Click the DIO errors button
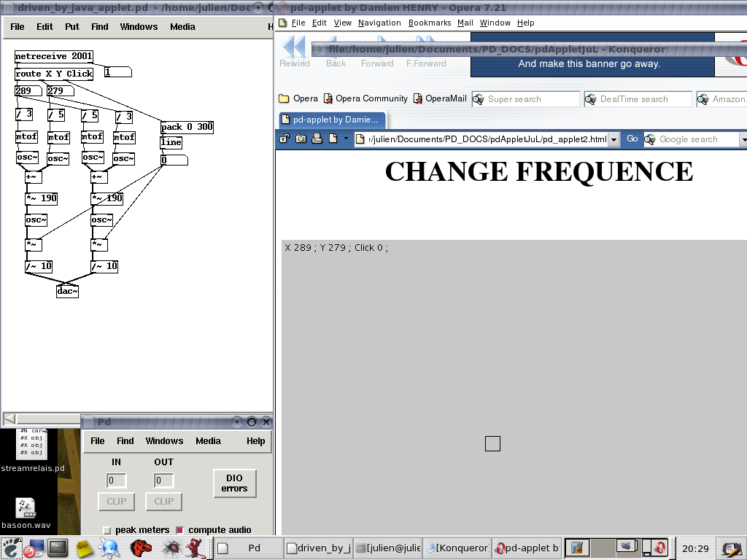The height and width of the screenshot is (560, 747). tap(234, 483)
